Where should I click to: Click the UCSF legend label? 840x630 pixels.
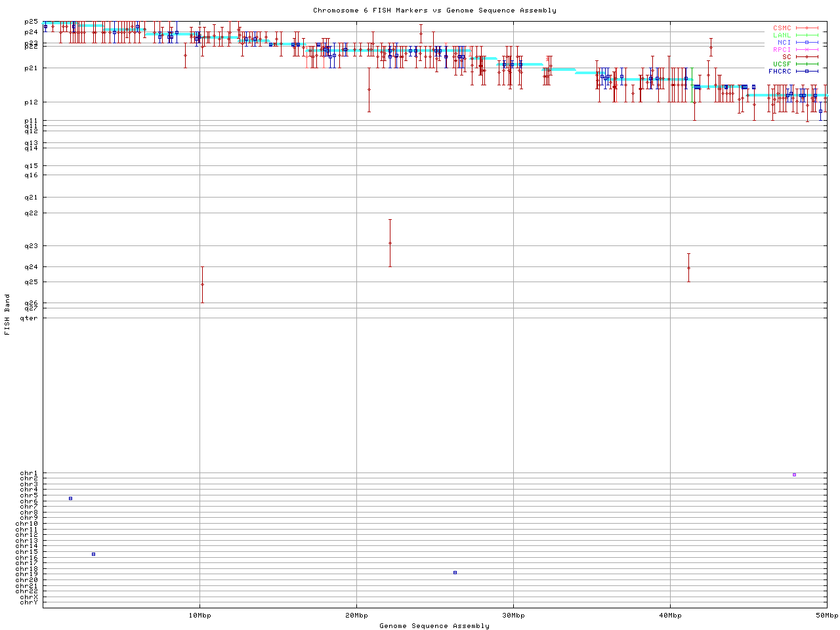[782, 64]
